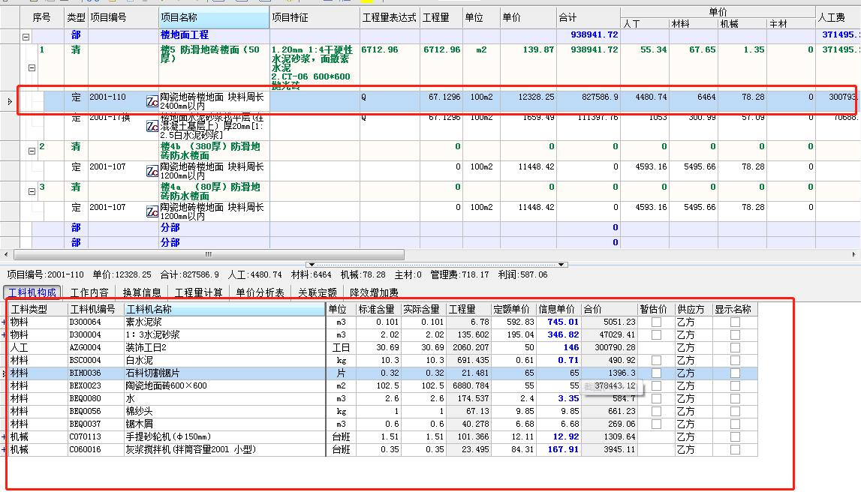Viewport: 861px width, 504px height.
Task: Enable 显示名称 checkbox for 水
Action: tap(735, 399)
